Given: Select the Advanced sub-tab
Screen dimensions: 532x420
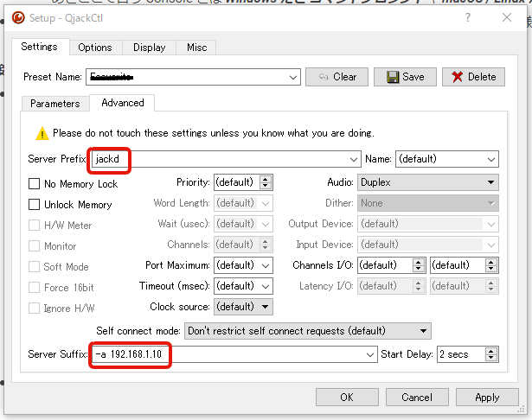Looking at the screenshot, I should (123, 103).
